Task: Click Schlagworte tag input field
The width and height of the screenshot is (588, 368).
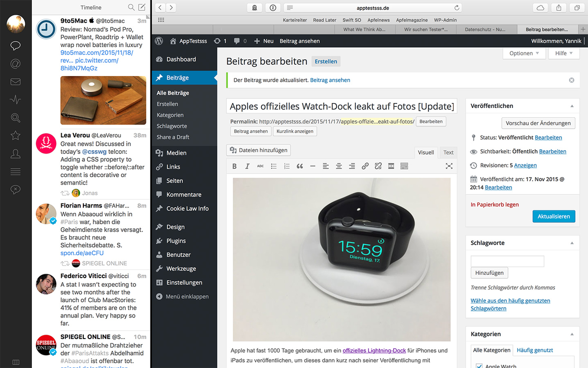Action: (507, 261)
